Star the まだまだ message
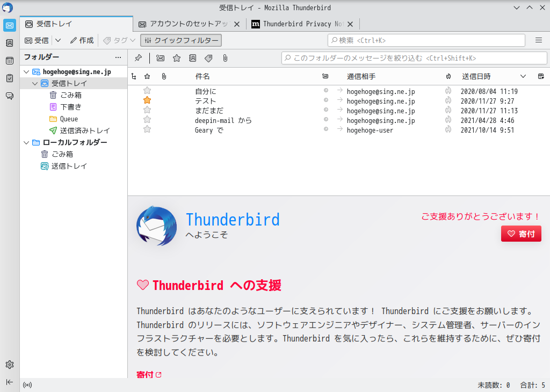Screen dimensions: 550x392 [x=147, y=110]
